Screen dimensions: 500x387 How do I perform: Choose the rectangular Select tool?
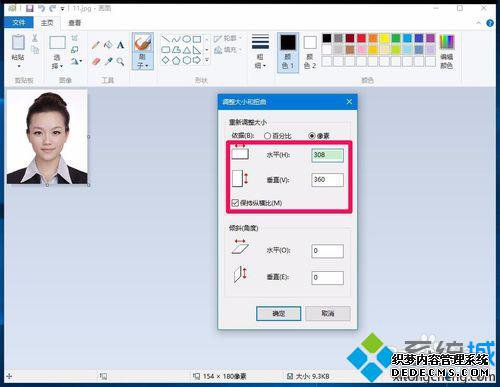tap(57, 43)
